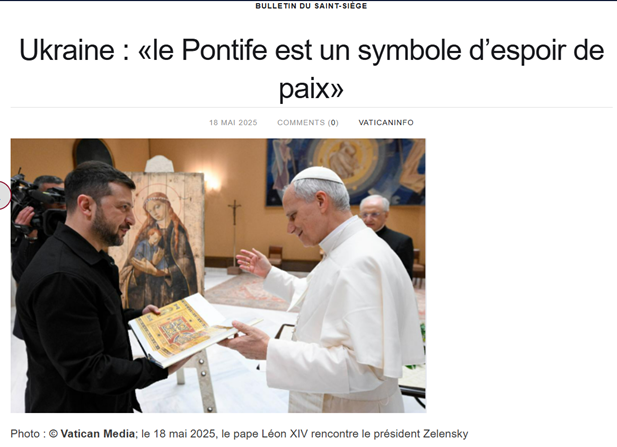This screenshot has width=617, height=447.
Task: Click the bold Vatican Media credit text
Action: [97, 434]
